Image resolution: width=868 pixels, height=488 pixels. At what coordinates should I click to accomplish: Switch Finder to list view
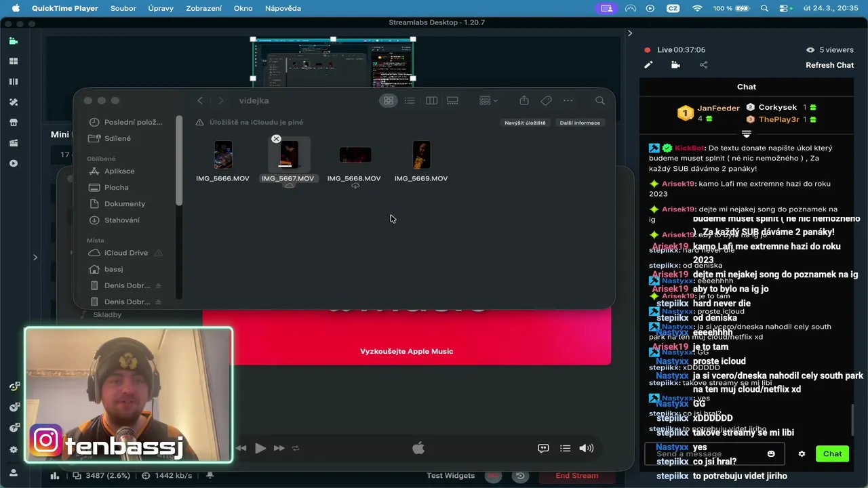click(x=410, y=100)
